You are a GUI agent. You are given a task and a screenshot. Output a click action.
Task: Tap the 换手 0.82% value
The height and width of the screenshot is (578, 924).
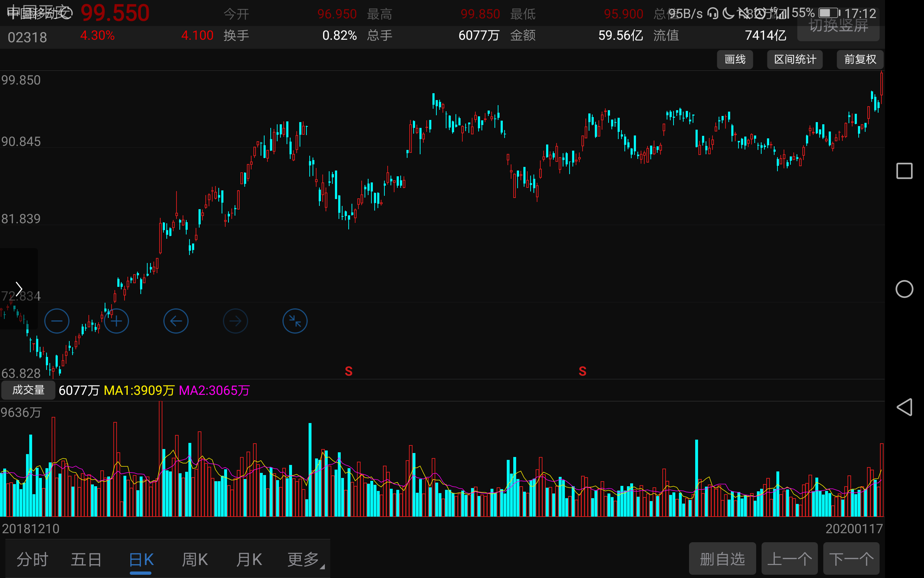(339, 35)
